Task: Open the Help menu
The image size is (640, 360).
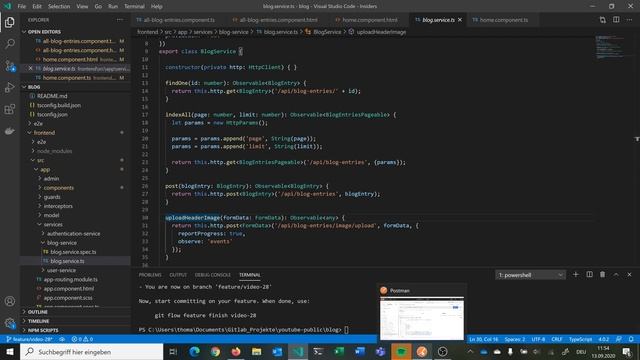Action: pyautogui.click(x=156, y=6)
